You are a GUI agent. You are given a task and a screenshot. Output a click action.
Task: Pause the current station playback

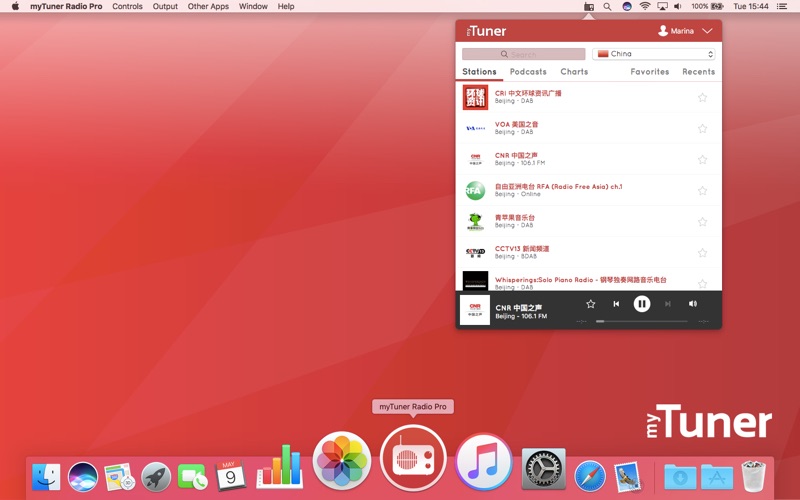coord(642,304)
